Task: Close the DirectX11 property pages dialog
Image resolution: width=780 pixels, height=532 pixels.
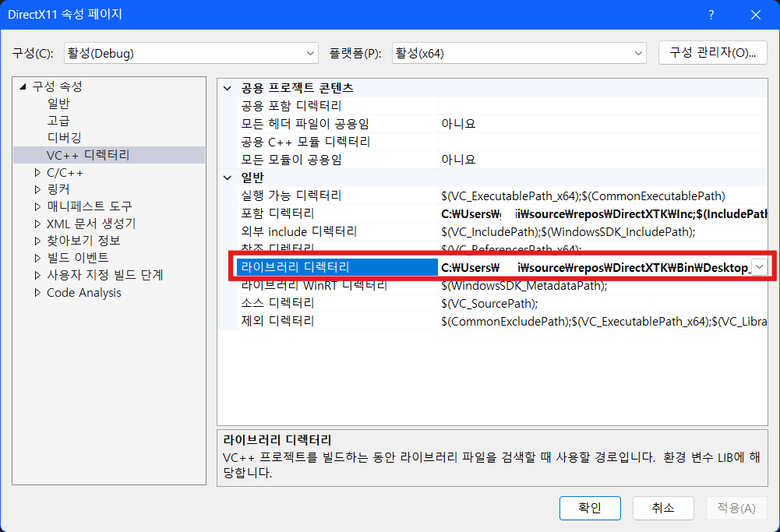Action: pyautogui.click(x=756, y=15)
